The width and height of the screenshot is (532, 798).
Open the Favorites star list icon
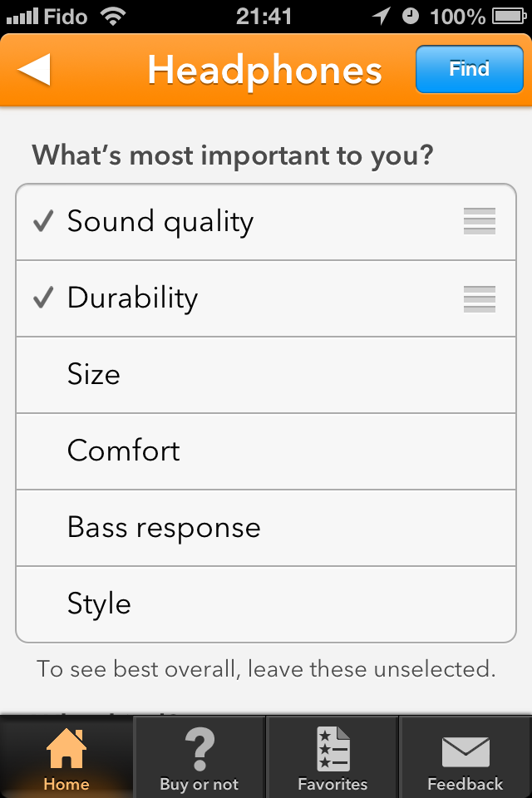(333, 749)
